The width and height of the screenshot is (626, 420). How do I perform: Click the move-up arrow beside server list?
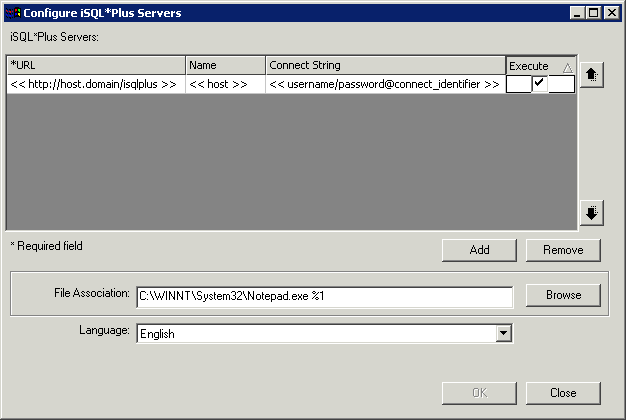[x=591, y=76]
